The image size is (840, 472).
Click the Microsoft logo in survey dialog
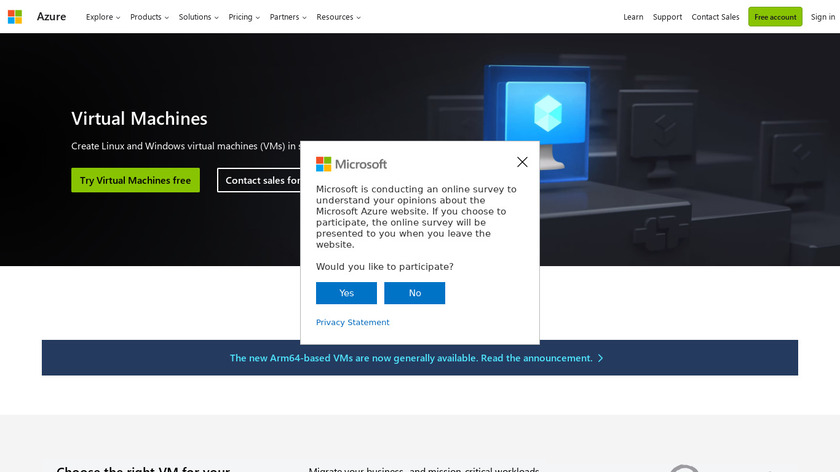(351, 164)
